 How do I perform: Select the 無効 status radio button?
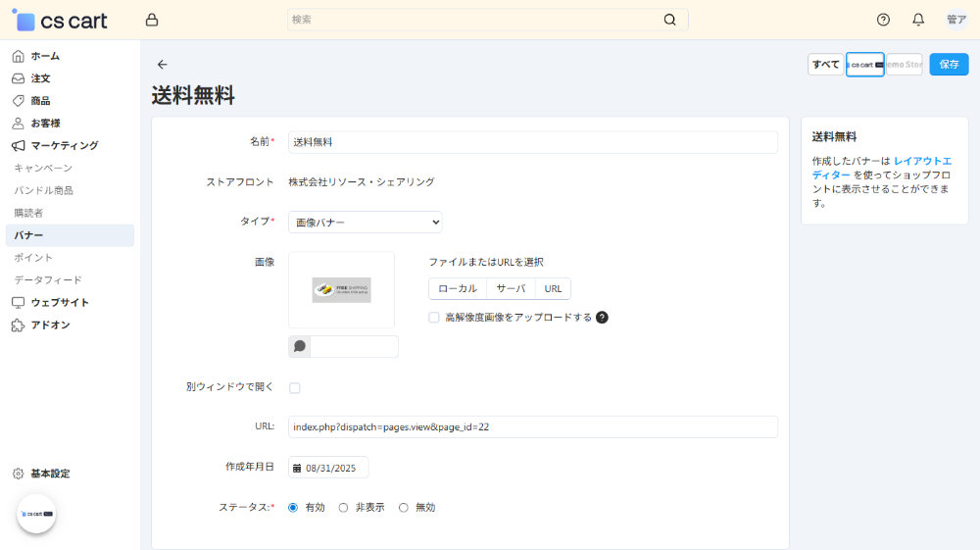pos(404,508)
